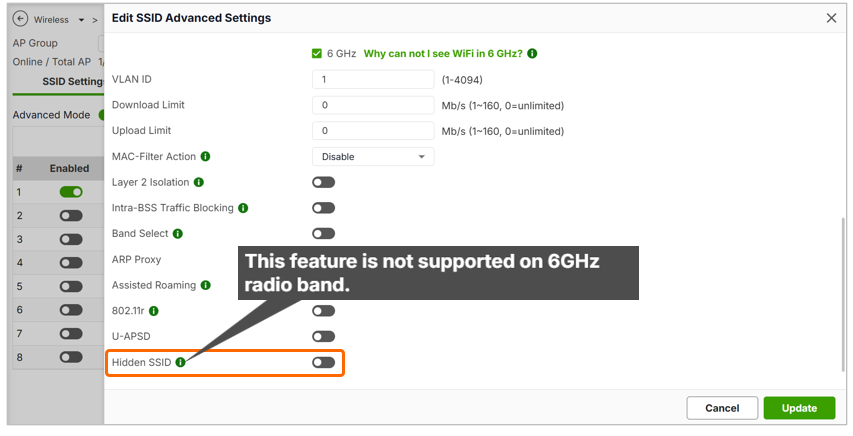Switch to the SSID Settings tab
Screen dimensions: 853x436
pos(73,82)
